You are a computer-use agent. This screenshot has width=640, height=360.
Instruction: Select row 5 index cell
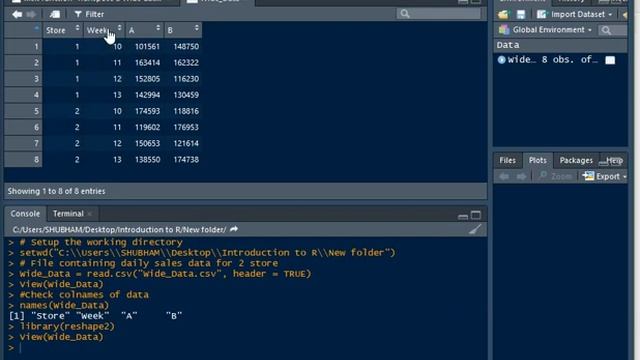tap(23, 111)
